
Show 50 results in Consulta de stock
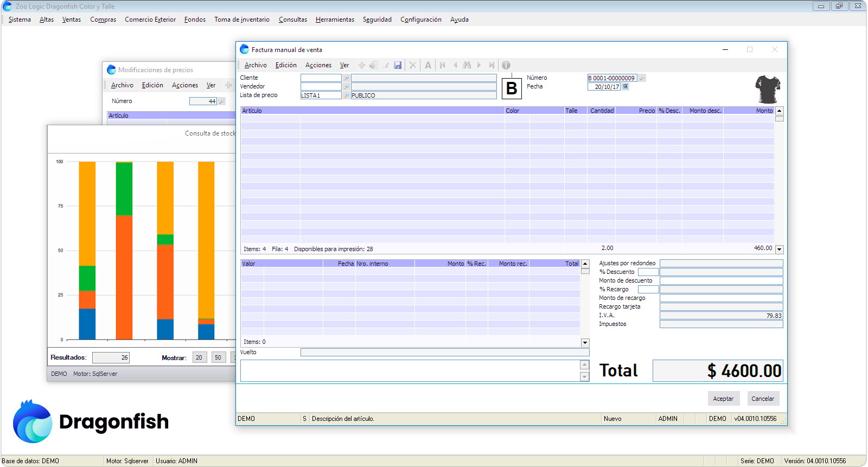pos(218,357)
